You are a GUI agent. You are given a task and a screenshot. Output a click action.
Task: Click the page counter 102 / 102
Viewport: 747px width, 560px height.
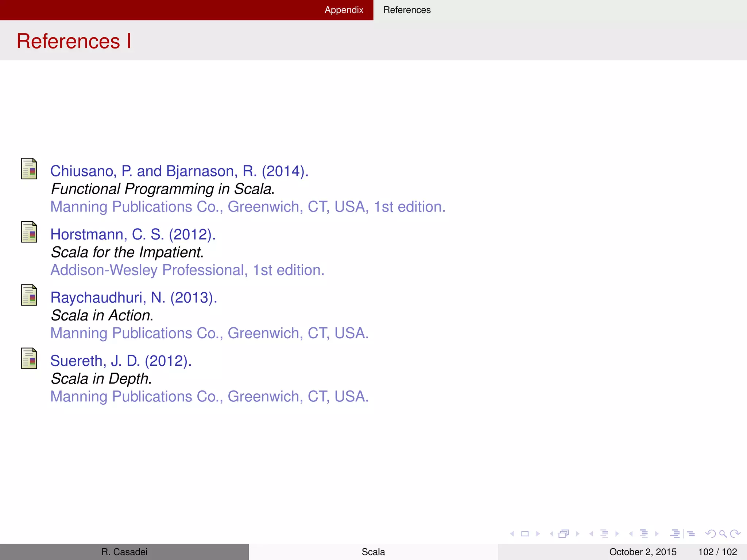point(717,552)
